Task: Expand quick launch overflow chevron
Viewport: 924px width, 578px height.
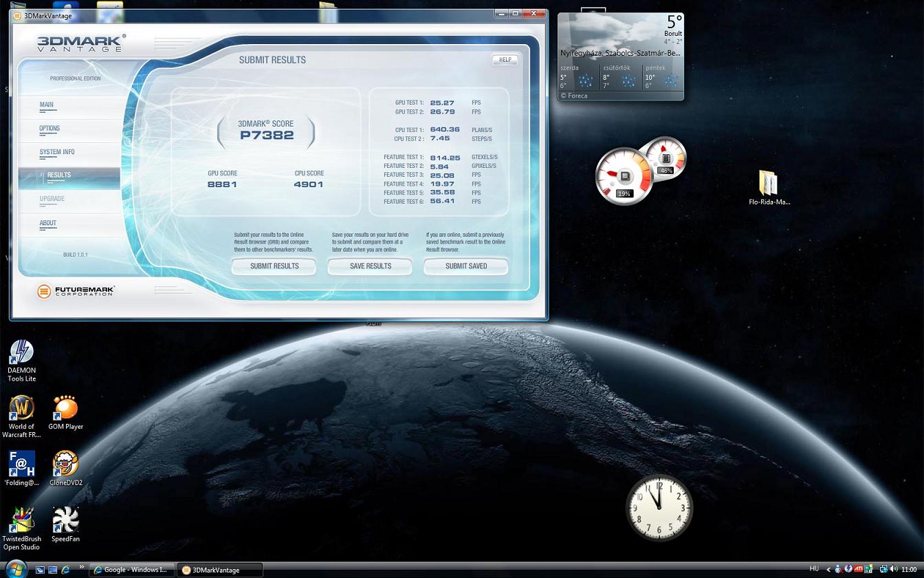Action: pos(82,568)
